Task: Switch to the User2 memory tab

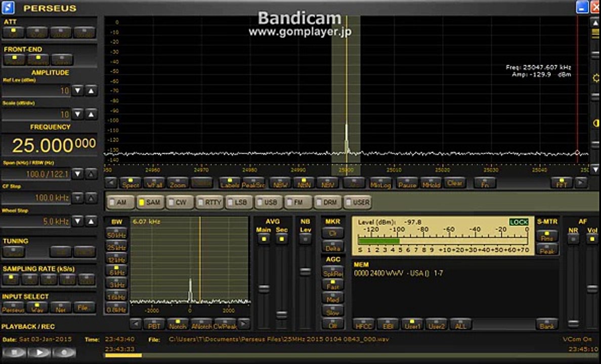Action: click(x=436, y=324)
